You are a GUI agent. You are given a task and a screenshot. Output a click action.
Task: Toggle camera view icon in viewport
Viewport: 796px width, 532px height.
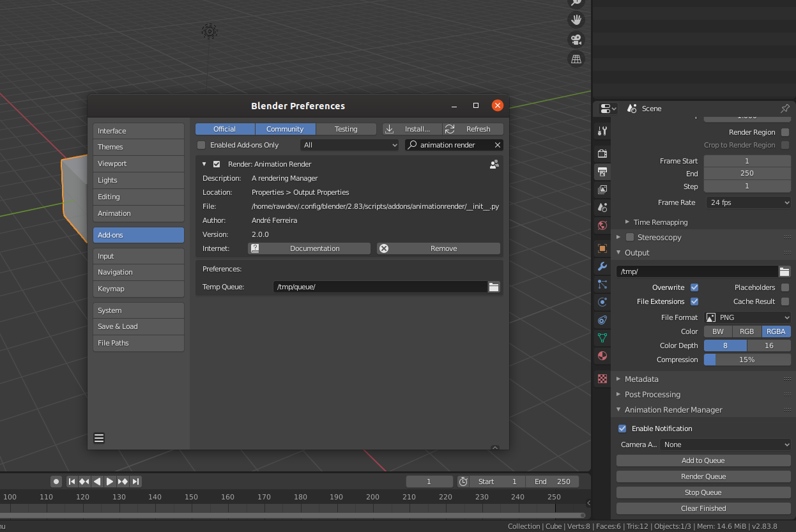point(576,40)
